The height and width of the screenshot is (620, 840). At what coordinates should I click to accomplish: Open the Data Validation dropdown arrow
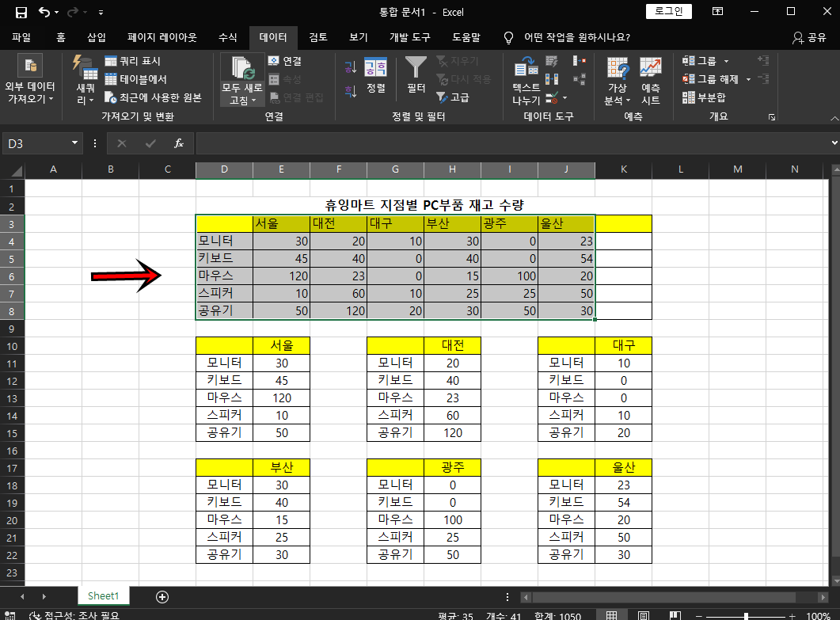(564, 98)
